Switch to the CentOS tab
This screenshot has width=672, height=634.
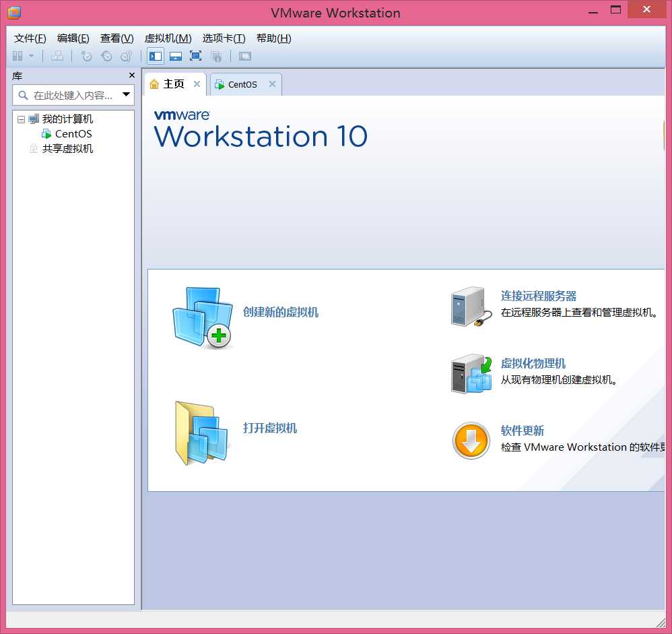coord(242,84)
